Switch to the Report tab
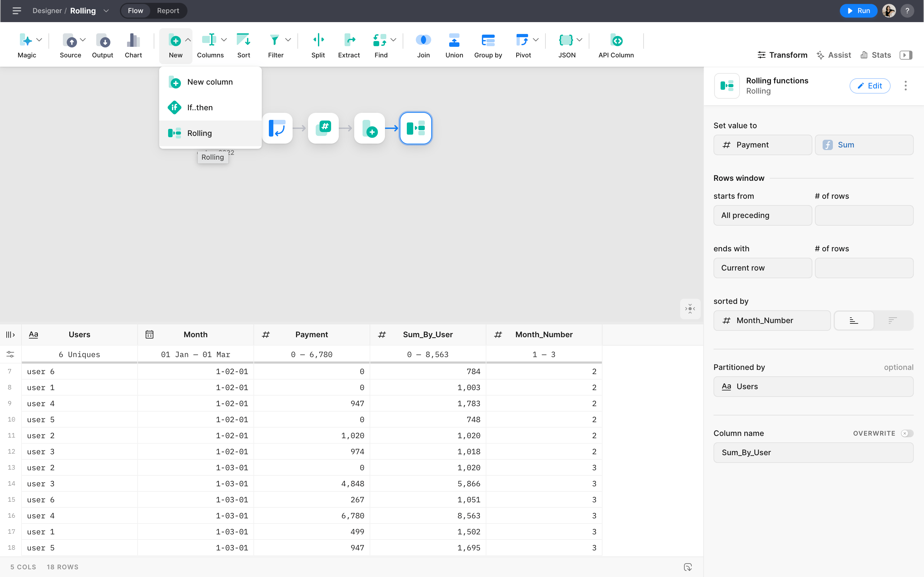This screenshot has width=924, height=577. 167,11
